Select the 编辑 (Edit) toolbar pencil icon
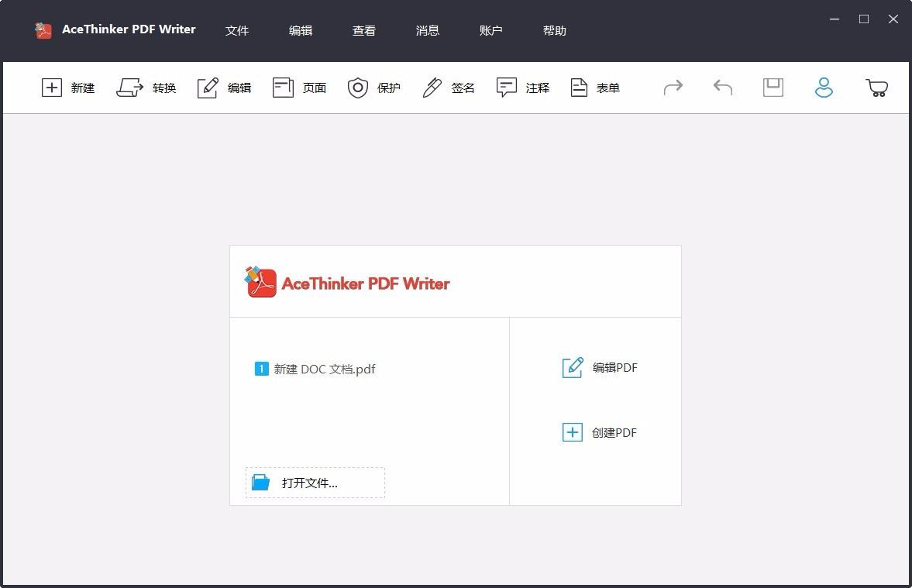912x588 pixels. [x=208, y=88]
